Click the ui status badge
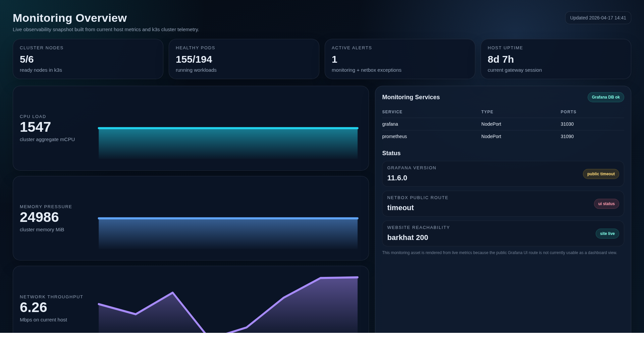 [x=606, y=203]
